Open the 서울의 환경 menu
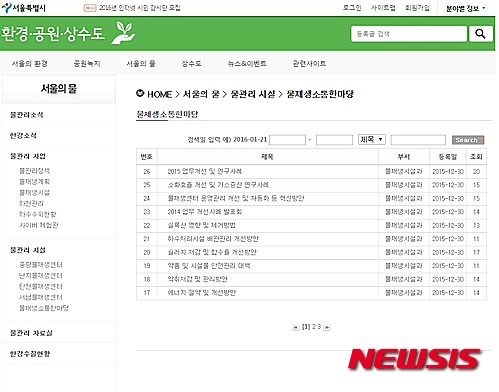Screen dimensions: 499x392 tap(30, 63)
